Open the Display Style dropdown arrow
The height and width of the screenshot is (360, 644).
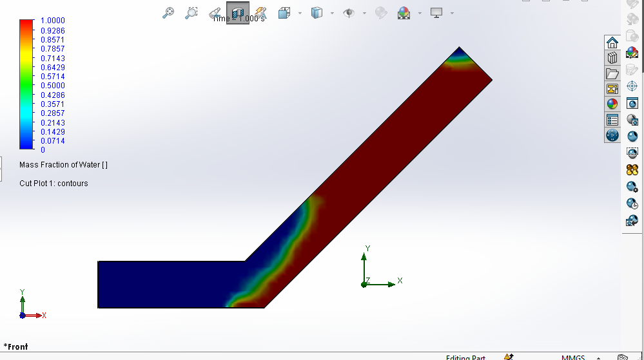332,13
